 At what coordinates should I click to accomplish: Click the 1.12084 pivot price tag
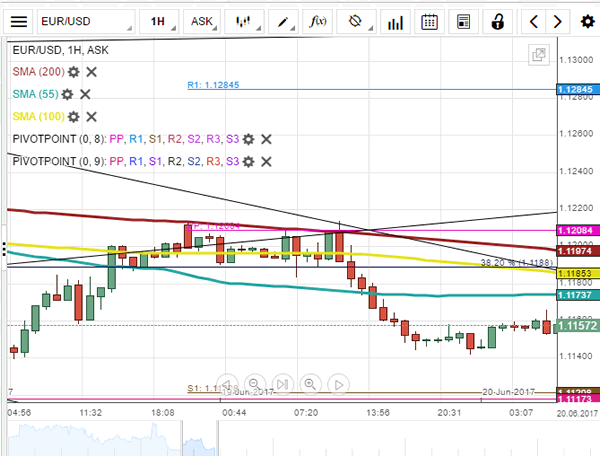[x=578, y=230]
